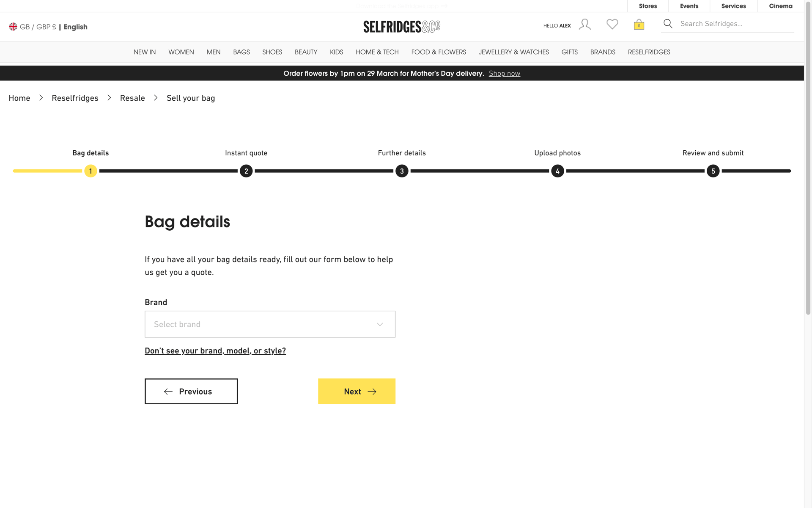
Task: Click the Sell your bag breadcrumb
Action: [191, 98]
